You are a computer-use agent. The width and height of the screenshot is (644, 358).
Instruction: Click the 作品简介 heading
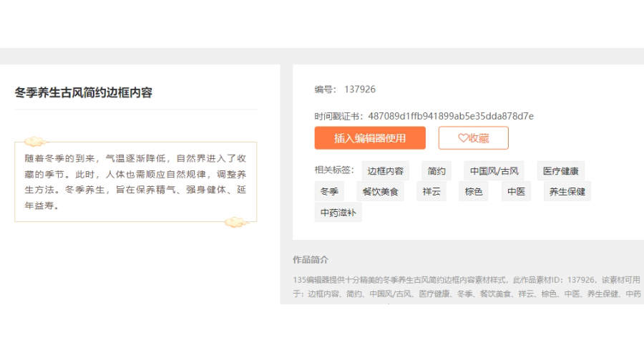pyautogui.click(x=311, y=260)
